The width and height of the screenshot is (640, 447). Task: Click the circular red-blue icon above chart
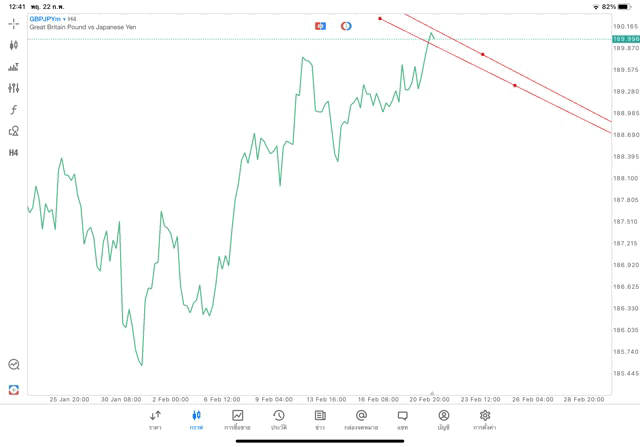(346, 25)
